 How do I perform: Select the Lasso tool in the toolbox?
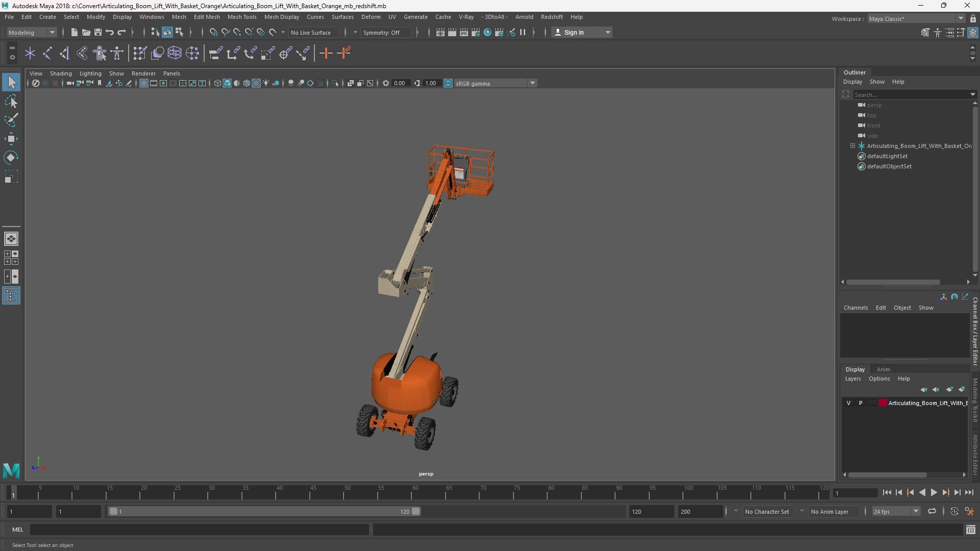pos(11,101)
